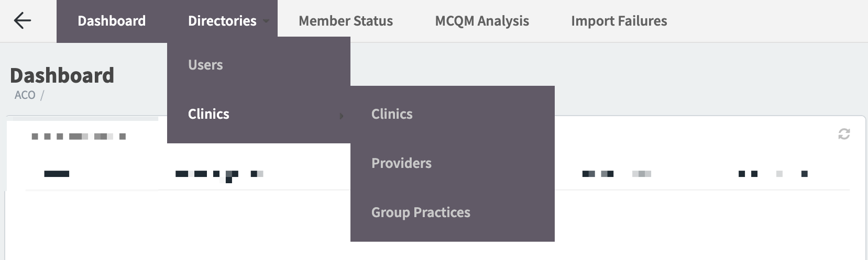Select the Clinics parent menu entry
Screen dimensions: 868x260
point(259,114)
